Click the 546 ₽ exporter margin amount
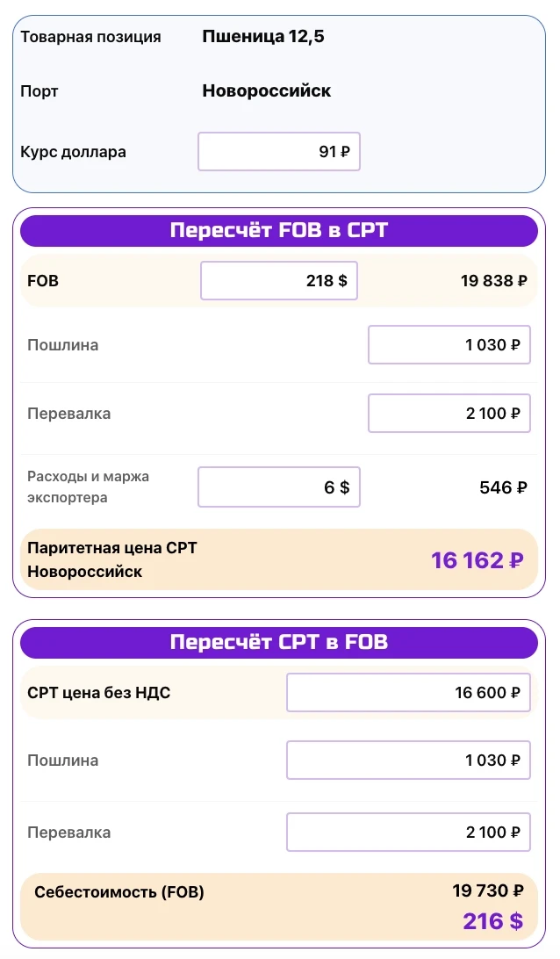560x959 pixels. 503,487
